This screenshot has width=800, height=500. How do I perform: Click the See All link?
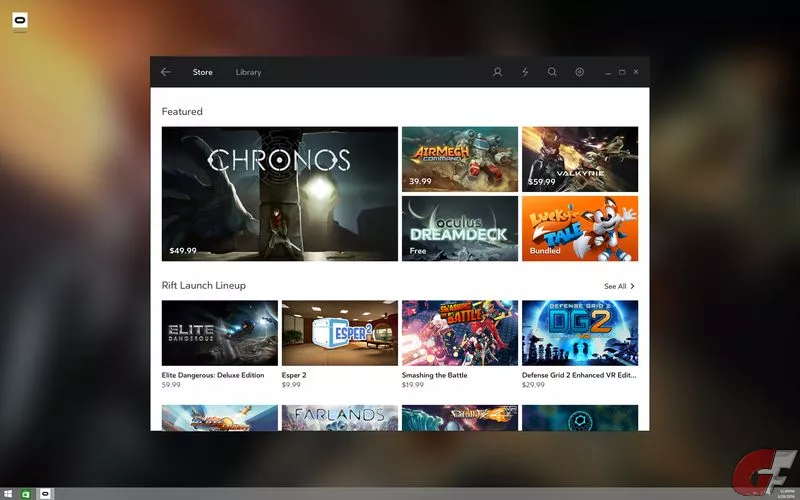pos(615,286)
